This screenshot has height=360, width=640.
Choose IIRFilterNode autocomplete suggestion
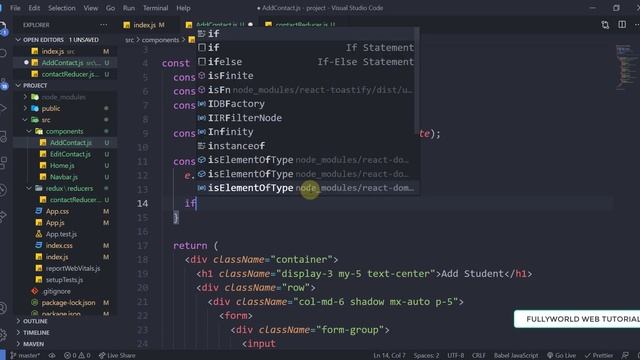pos(306,118)
